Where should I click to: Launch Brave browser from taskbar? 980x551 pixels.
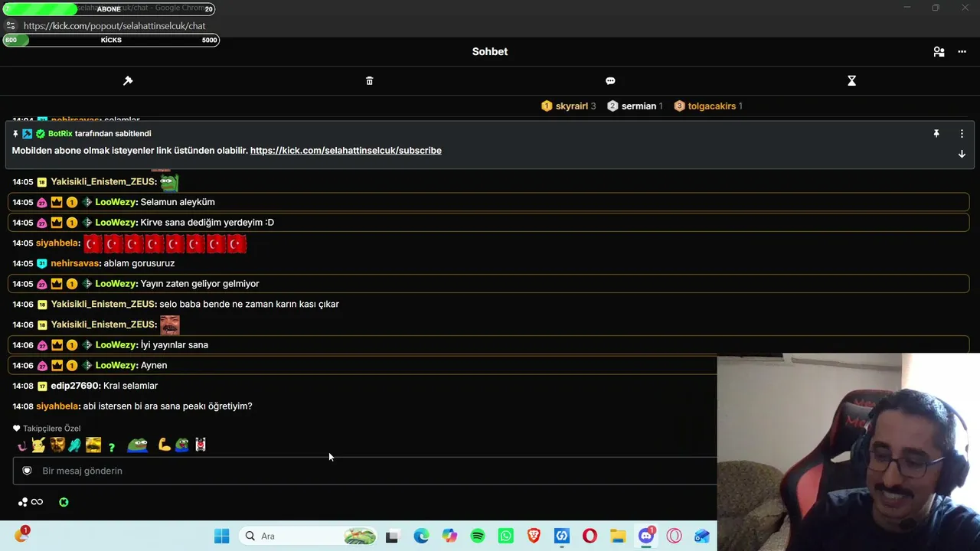pyautogui.click(x=534, y=536)
